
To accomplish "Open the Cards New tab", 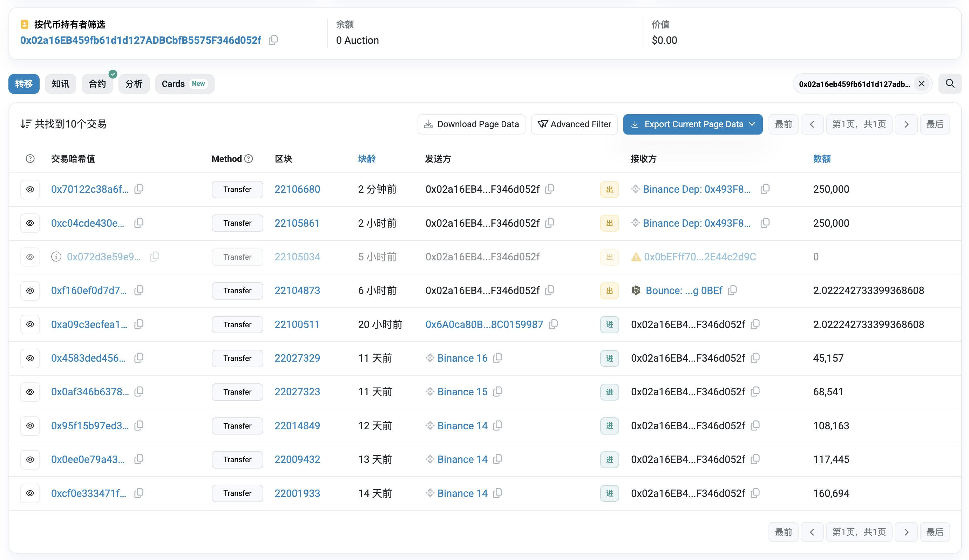I will [184, 84].
